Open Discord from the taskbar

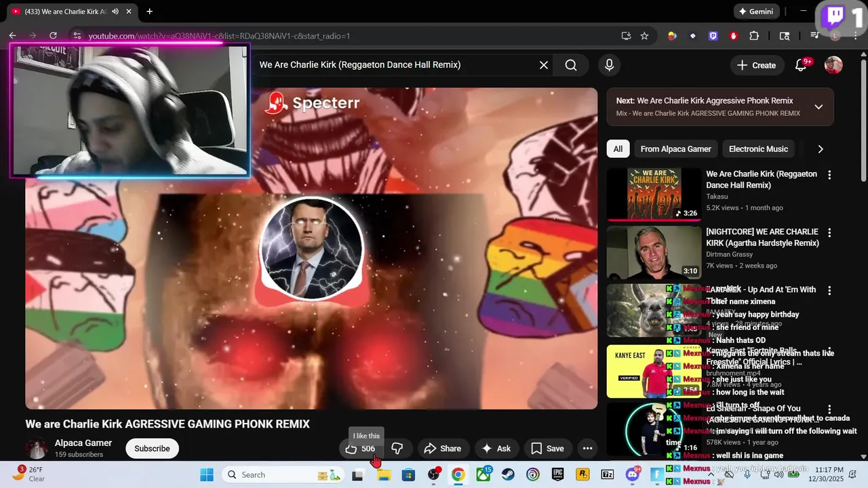point(633,474)
